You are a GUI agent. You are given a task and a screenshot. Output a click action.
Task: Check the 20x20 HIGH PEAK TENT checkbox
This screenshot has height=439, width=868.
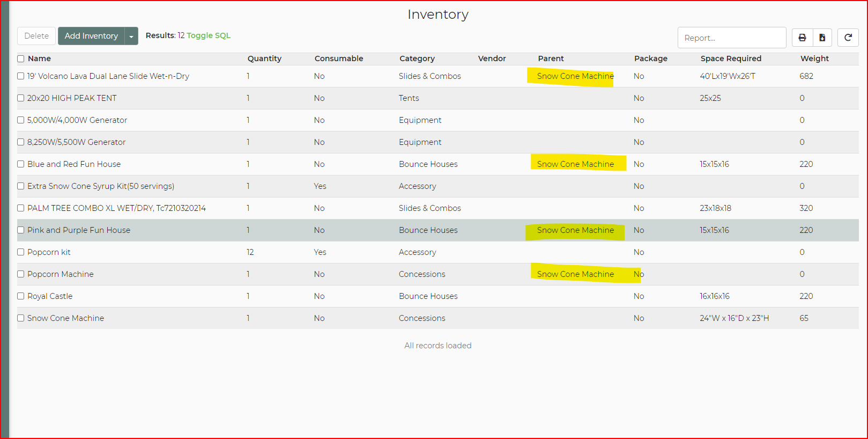[21, 98]
